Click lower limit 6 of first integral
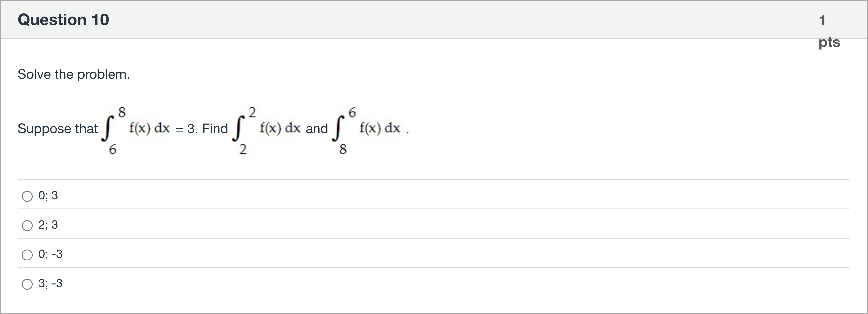868x314 pixels. pyautogui.click(x=112, y=149)
